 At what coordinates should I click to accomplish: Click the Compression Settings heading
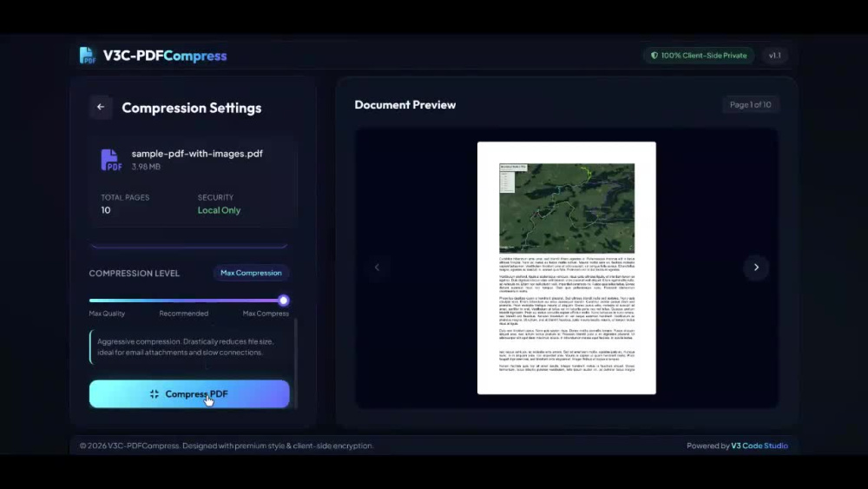[192, 108]
